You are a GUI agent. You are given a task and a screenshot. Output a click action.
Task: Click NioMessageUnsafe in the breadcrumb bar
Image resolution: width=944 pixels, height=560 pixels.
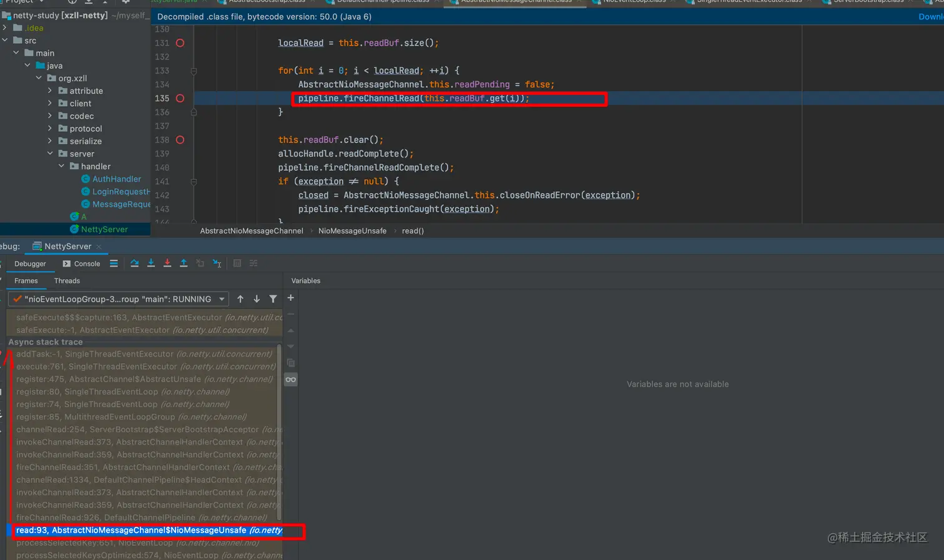click(352, 231)
